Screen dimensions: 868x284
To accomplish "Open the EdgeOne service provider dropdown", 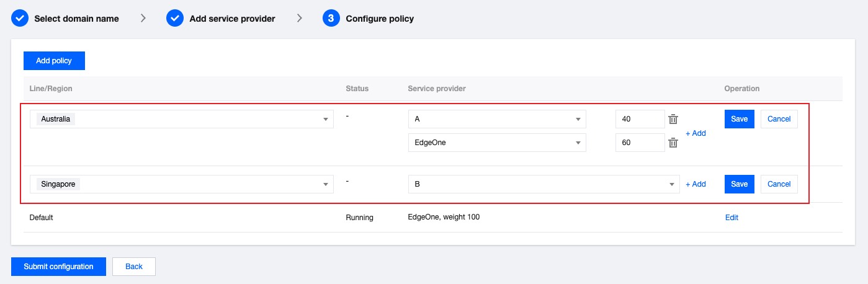I will 578,143.
